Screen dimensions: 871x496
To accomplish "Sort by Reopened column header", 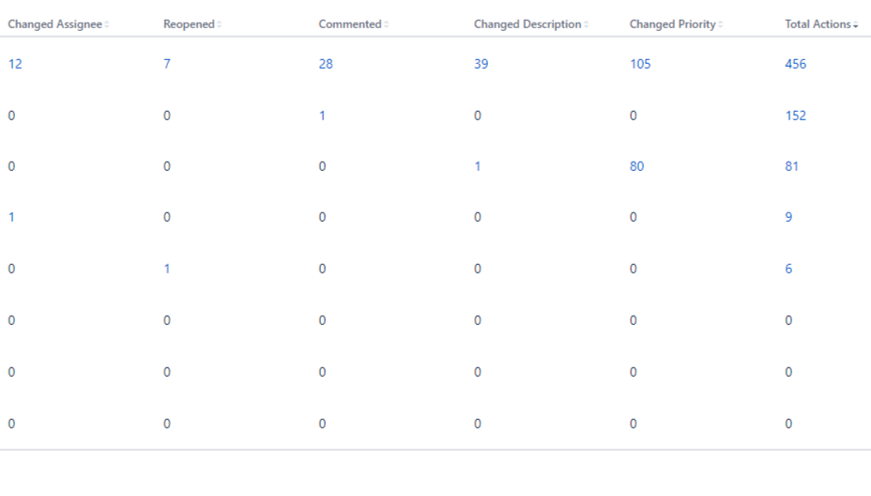I will tap(189, 24).
